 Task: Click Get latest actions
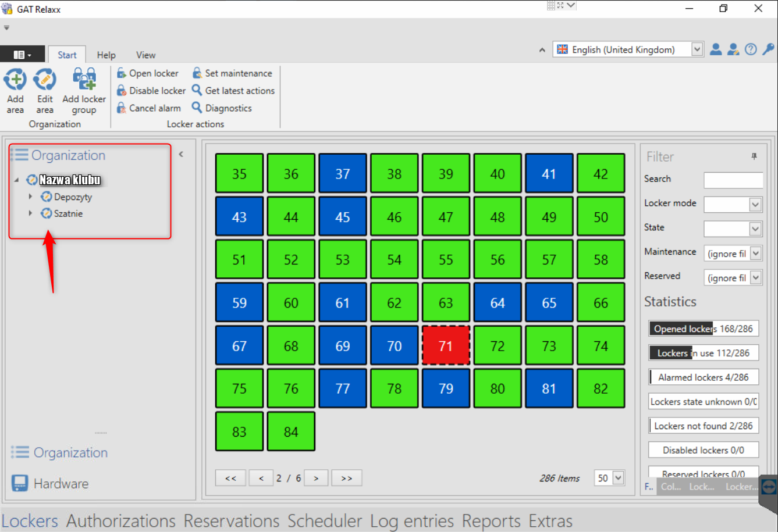point(233,91)
